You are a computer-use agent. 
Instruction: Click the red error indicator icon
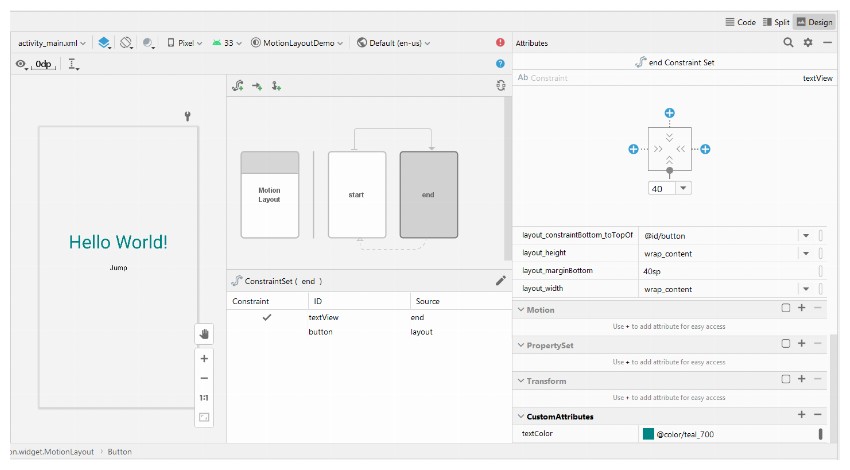pos(500,42)
